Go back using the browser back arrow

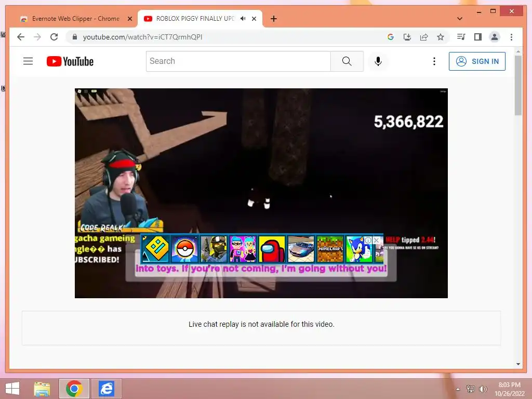[x=21, y=37]
